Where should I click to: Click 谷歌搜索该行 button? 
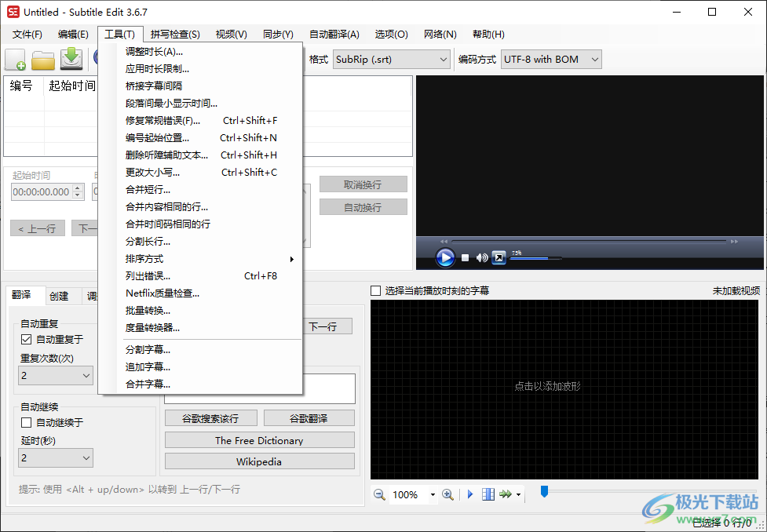pos(211,418)
